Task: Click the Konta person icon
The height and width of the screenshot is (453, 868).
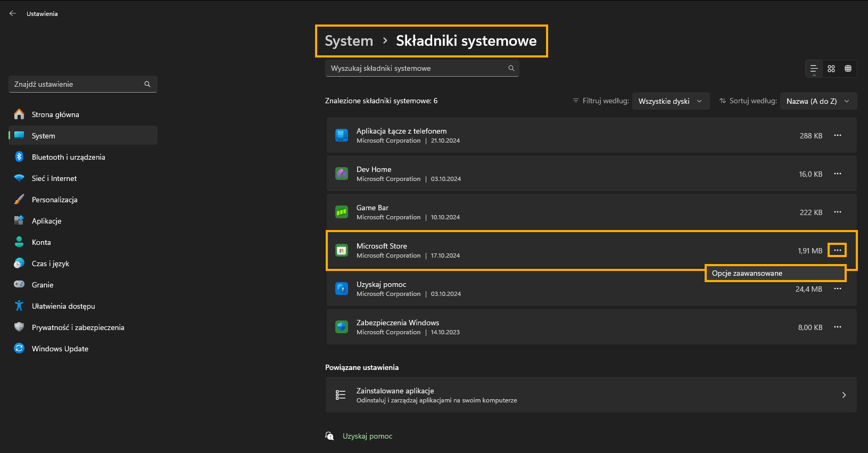Action: tap(19, 242)
